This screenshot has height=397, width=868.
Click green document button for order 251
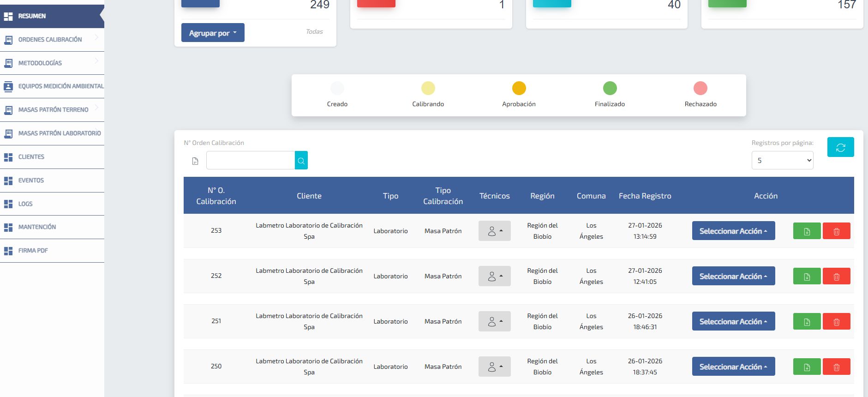(x=807, y=321)
